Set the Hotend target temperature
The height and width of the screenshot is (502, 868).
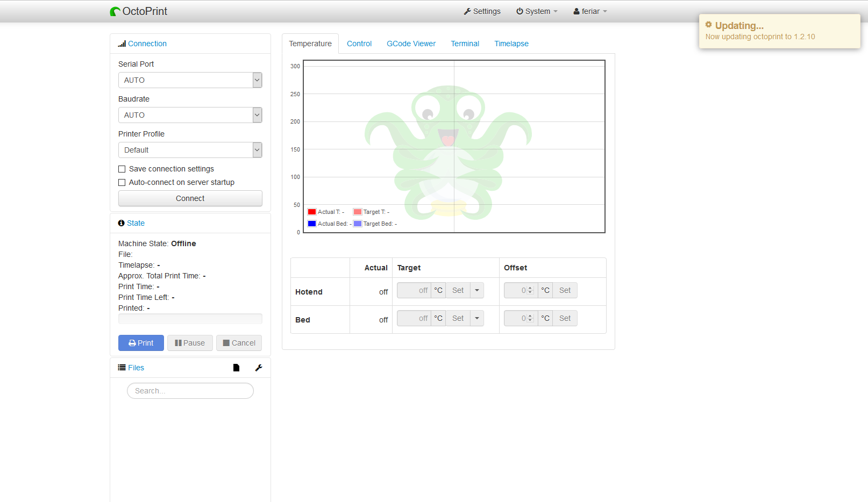(x=458, y=290)
